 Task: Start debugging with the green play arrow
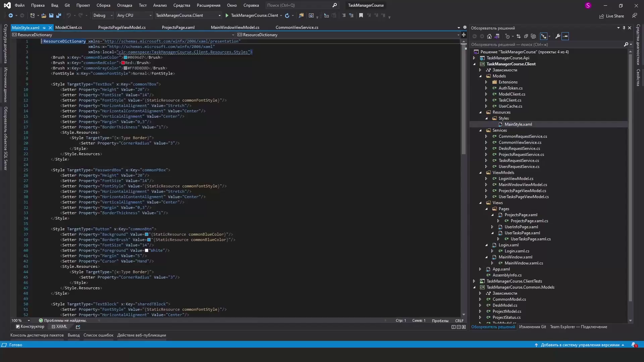coord(227,15)
